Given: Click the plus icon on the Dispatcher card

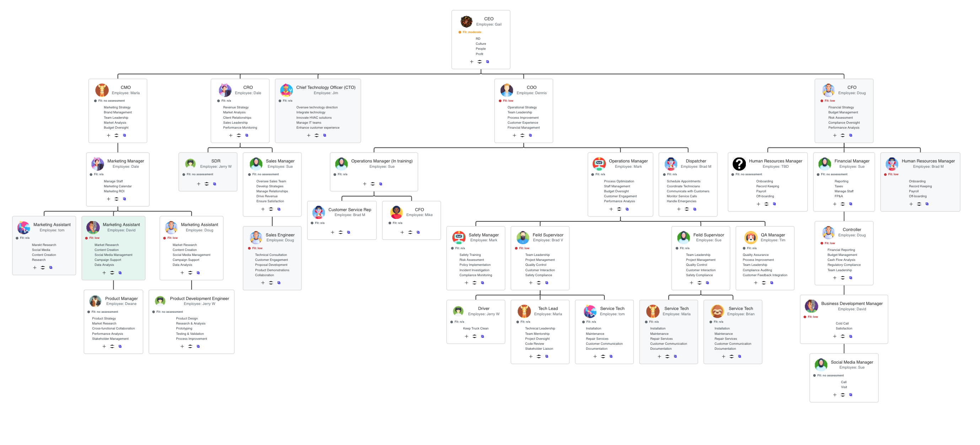Looking at the screenshot, I should (679, 209).
